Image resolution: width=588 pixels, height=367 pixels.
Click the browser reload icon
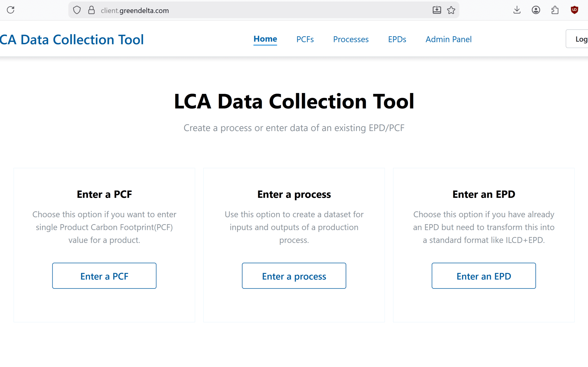(11, 10)
